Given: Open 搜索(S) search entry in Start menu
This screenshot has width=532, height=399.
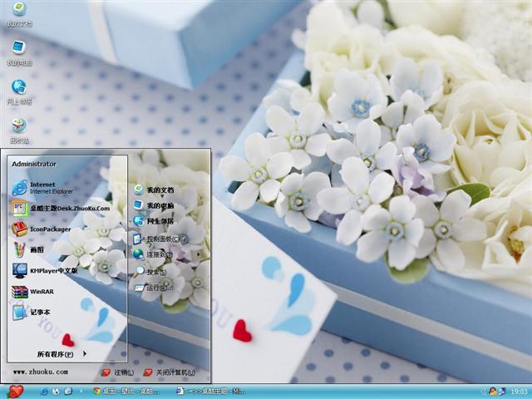Looking at the screenshot, I should 150,272.
